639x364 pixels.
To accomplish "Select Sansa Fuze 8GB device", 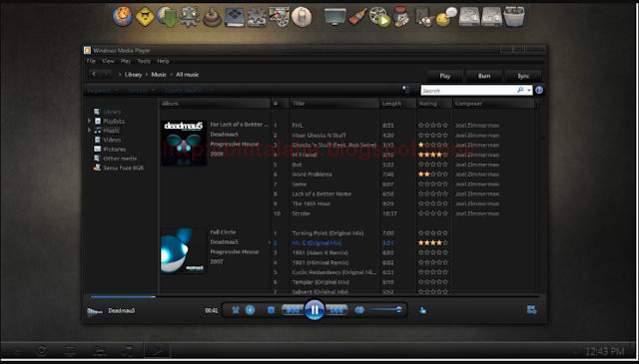I will coord(119,168).
